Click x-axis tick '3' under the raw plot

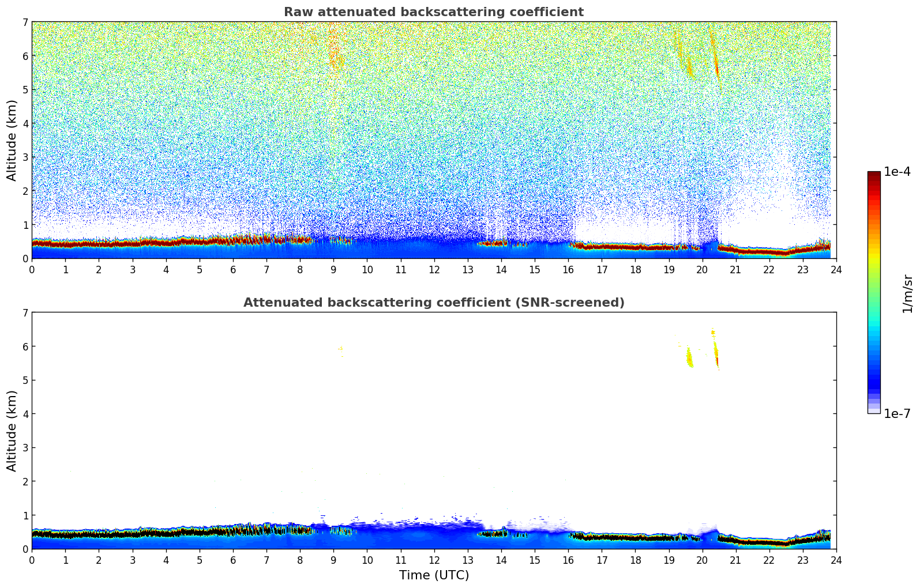pyautogui.click(x=132, y=269)
